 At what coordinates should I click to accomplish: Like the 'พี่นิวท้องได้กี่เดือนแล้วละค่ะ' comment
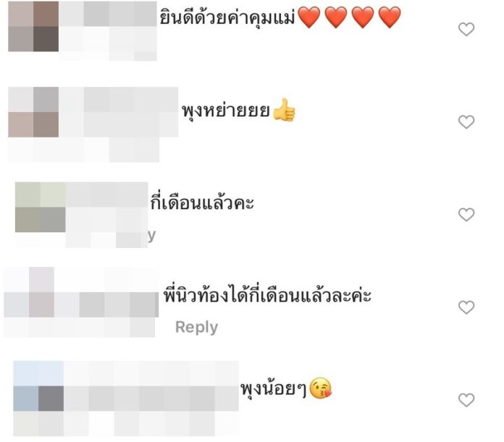pyautogui.click(x=466, y=307)
